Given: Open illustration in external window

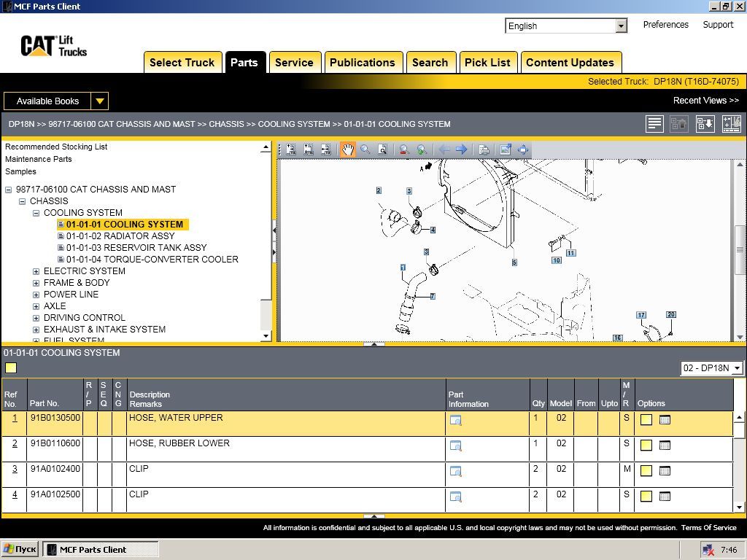Looking at the screenshot, I should click(506, 149).
